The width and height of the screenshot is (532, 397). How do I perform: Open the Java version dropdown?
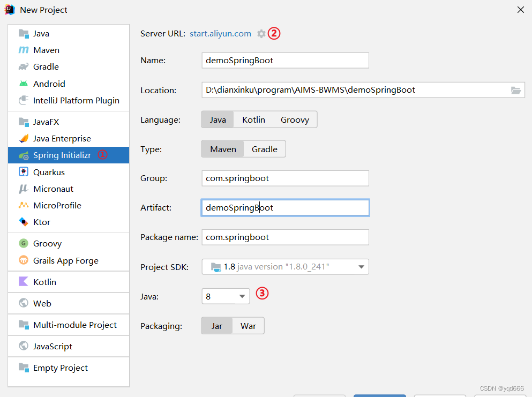click(226, 297)
